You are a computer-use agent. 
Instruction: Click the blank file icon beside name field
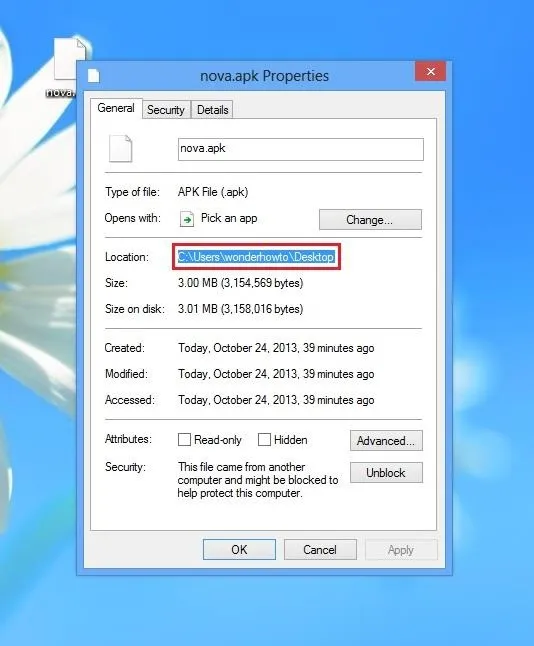click(x=120, y=148)
